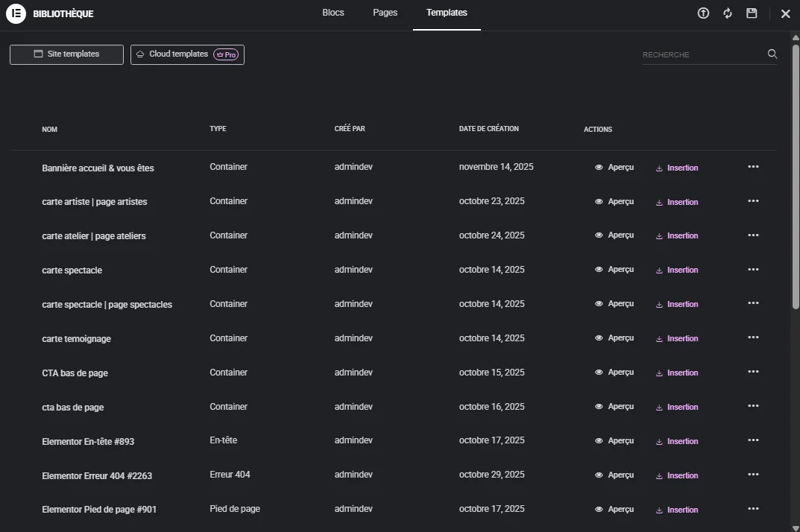Click Aperçu for cta bas de page
This screenshot has height=532, width=800.
620,406
